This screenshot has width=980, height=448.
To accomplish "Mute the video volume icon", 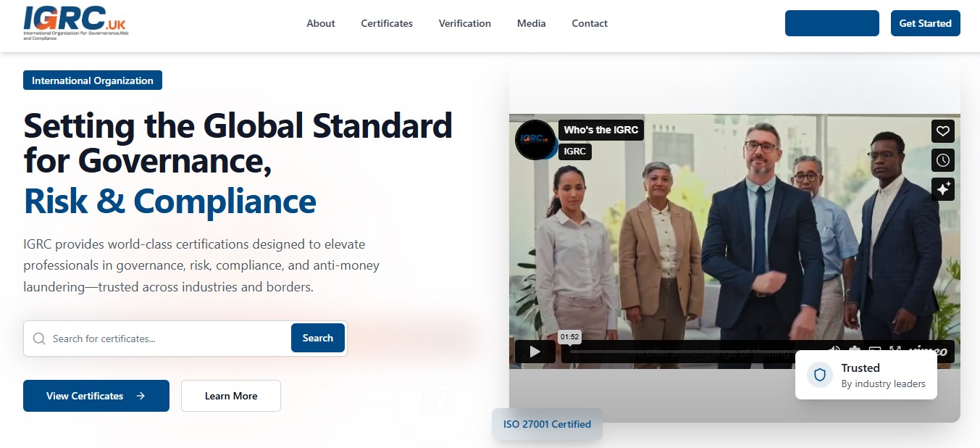I will pyautogui.click(x=834, y=350).
